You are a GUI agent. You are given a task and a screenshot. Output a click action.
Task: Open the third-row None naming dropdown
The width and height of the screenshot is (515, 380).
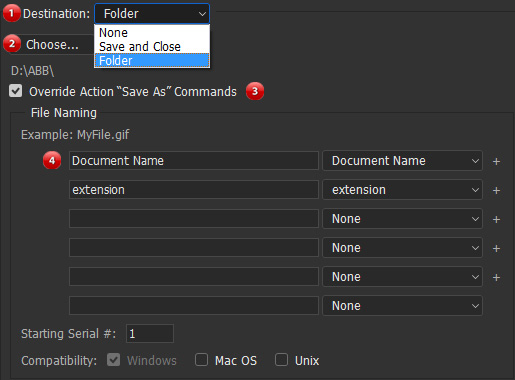click(402, 219)
